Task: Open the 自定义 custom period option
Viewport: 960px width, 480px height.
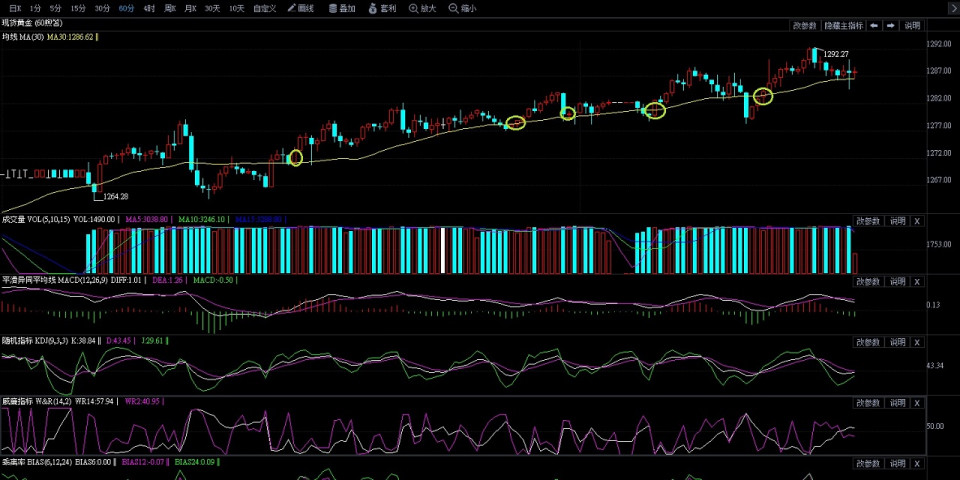Action: click(264, 8)
